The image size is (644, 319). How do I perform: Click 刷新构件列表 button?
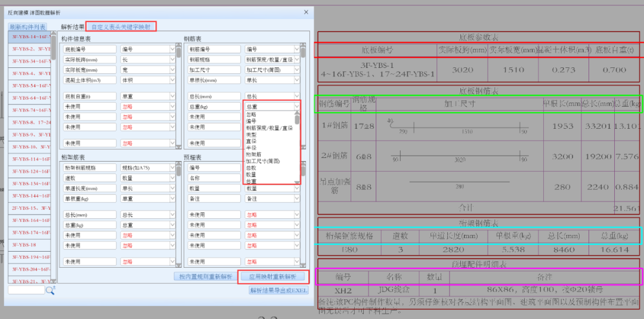[x=27, y=27]
